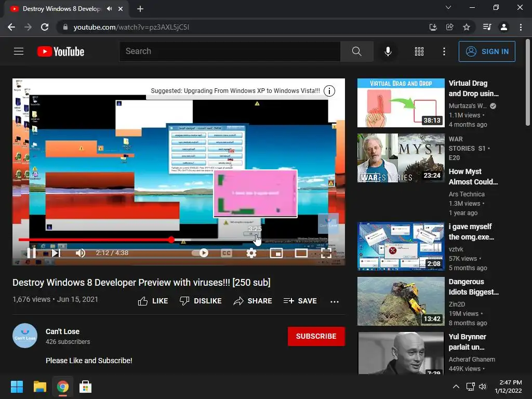Toggle the autoplay switch

click(x=200, y=253)
